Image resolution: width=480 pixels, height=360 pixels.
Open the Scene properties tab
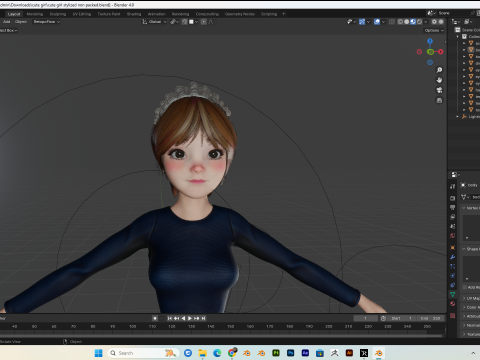[452, 226]
